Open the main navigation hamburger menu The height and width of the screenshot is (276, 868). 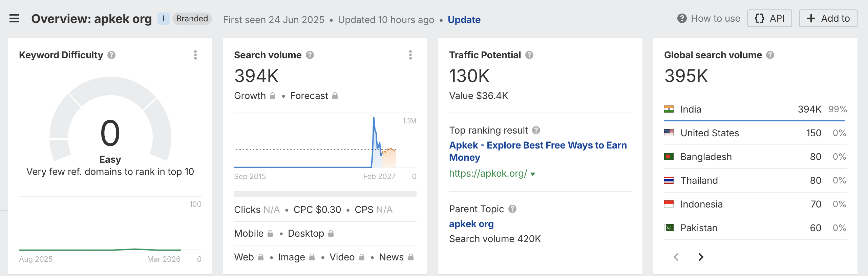14,18
